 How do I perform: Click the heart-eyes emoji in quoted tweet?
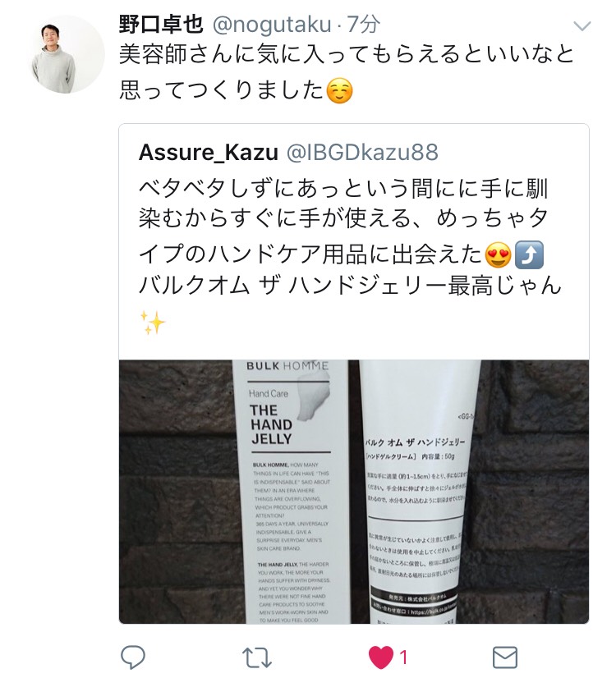[x=498, y=254]
